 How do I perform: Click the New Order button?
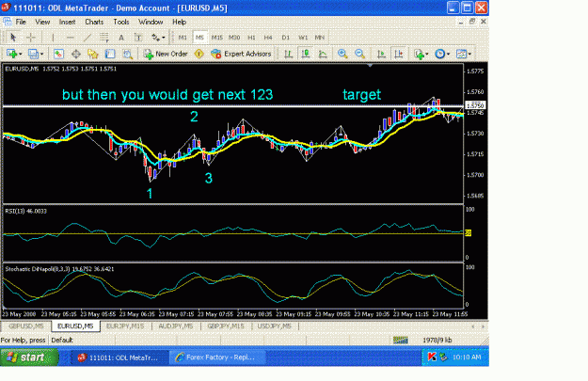coord(166,54)
